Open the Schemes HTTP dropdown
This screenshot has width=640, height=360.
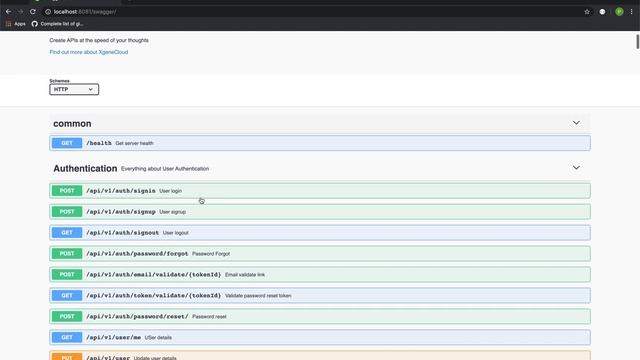(74, 89)
